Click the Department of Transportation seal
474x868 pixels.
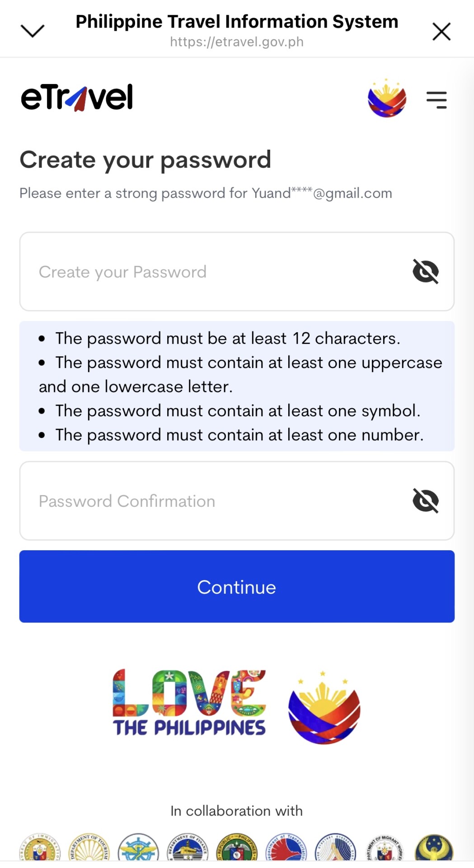click(x=286, y=849)
